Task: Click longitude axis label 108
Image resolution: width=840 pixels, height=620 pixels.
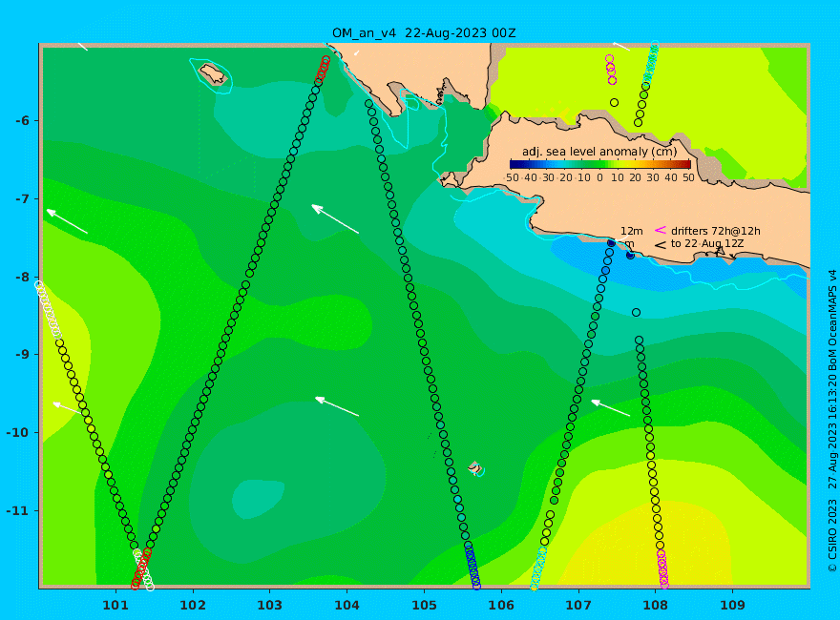Action: pos(655,606)
